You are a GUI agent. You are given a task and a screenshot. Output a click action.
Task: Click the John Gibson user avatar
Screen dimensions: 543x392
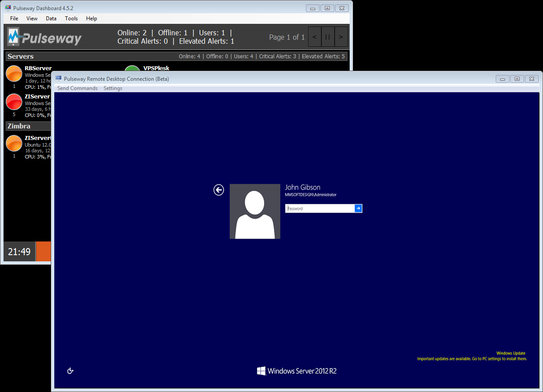[x=255, y=211]
